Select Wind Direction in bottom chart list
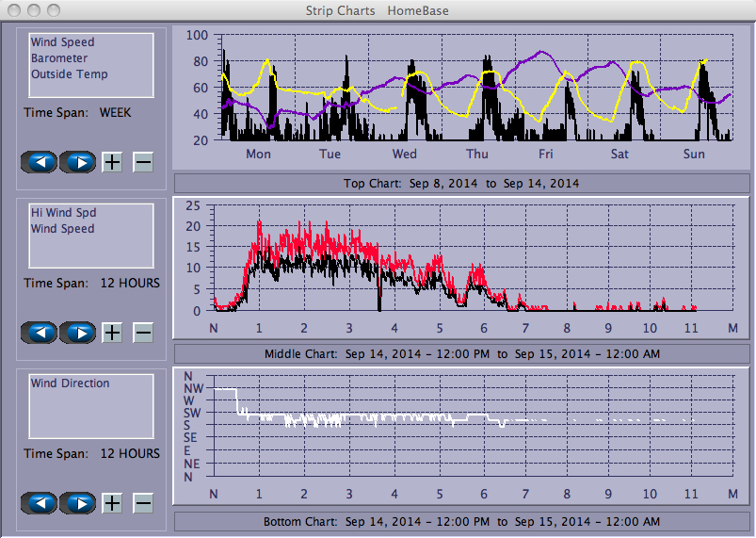This screenshot has width=756, height=538. point(70,383)
